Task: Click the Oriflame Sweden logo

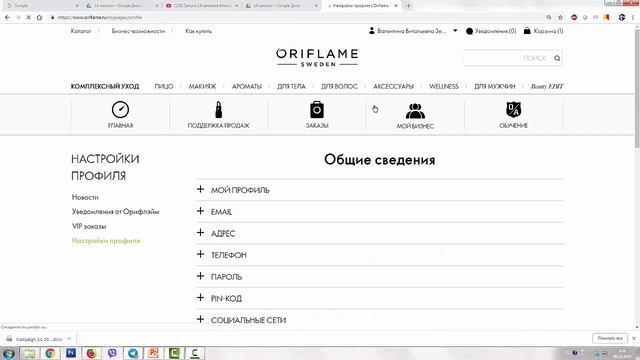Action: click(317, 58)
